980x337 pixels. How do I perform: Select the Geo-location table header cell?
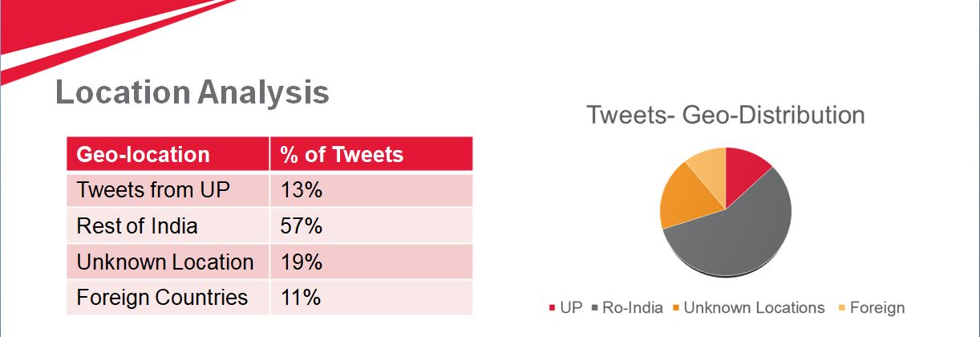click(x=168, y=154)
